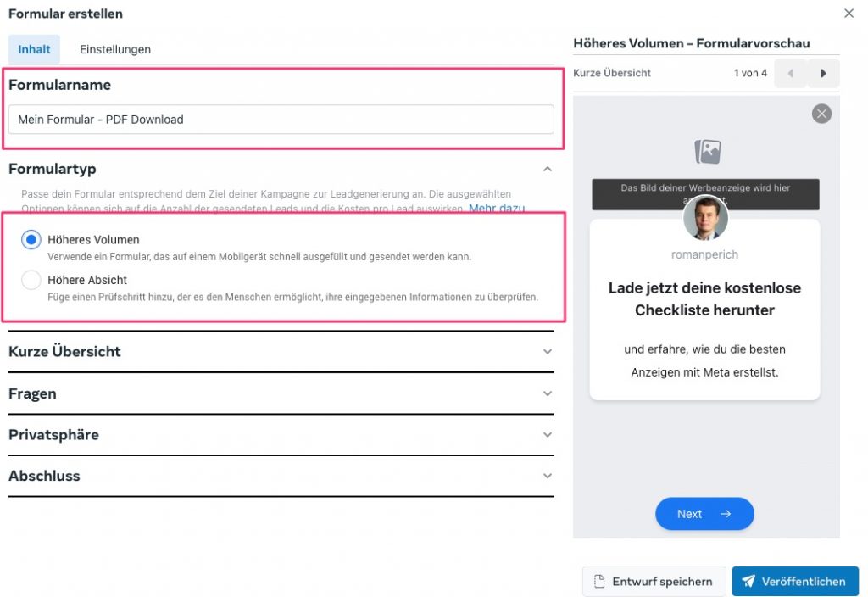Click the image placeholder icon in preview

(x=707, y=152)
